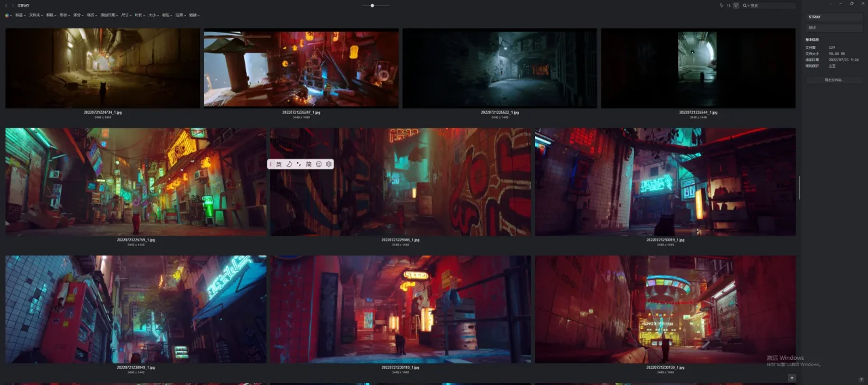Click the STRAY title in the top bar

pos(23,5)
